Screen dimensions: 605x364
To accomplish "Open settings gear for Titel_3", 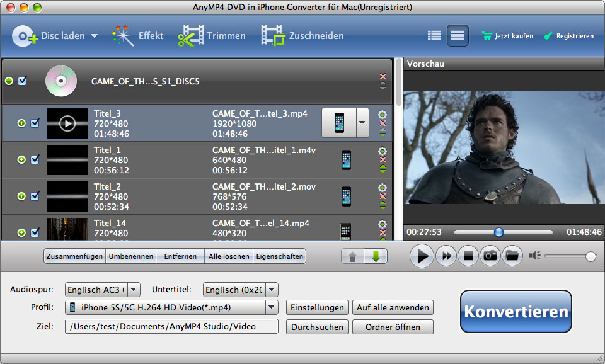I will [383, 115].
